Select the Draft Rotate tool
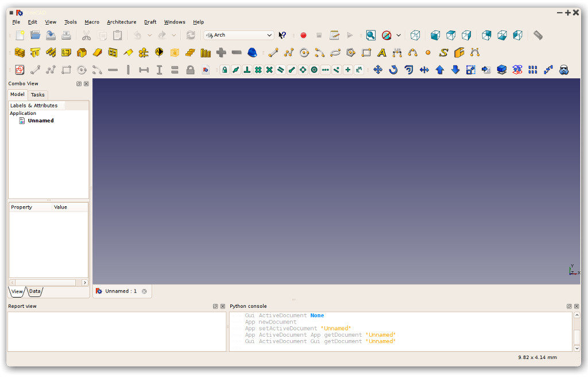The width and height of the screenshot is (588, 378). point(393,70)
